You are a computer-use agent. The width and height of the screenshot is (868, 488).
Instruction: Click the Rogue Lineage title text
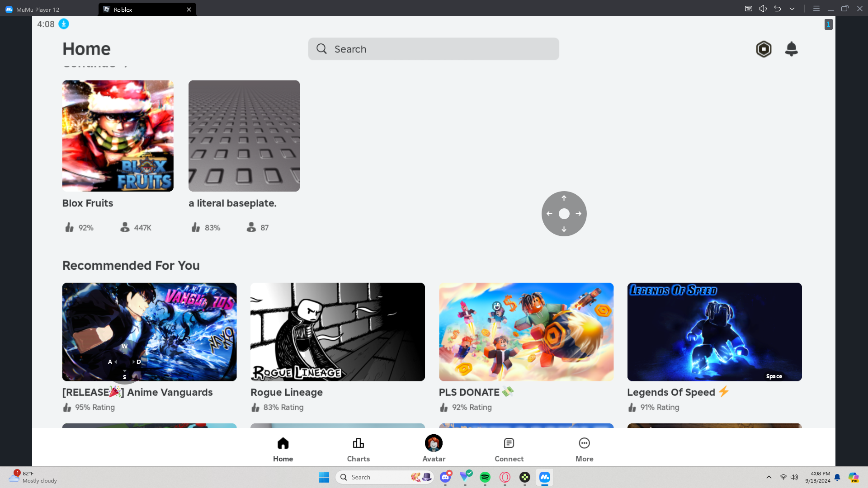click(x=287, y=392)
